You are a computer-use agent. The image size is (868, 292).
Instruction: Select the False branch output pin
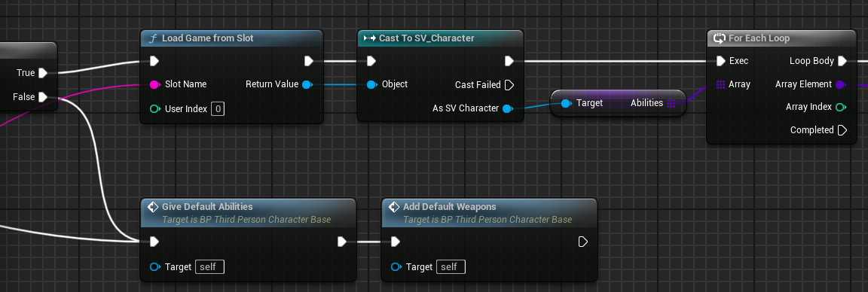(x=43, y=97)
